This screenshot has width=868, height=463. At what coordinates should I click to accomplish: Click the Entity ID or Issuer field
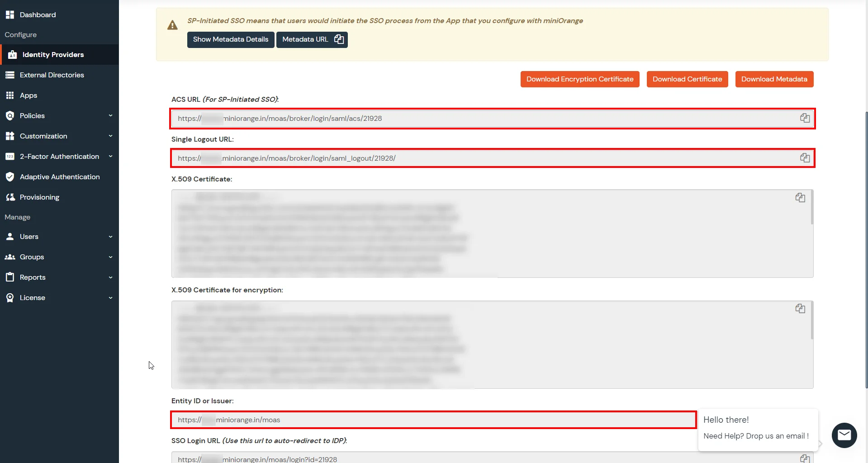pyautogui.click(x=433, y=420)
